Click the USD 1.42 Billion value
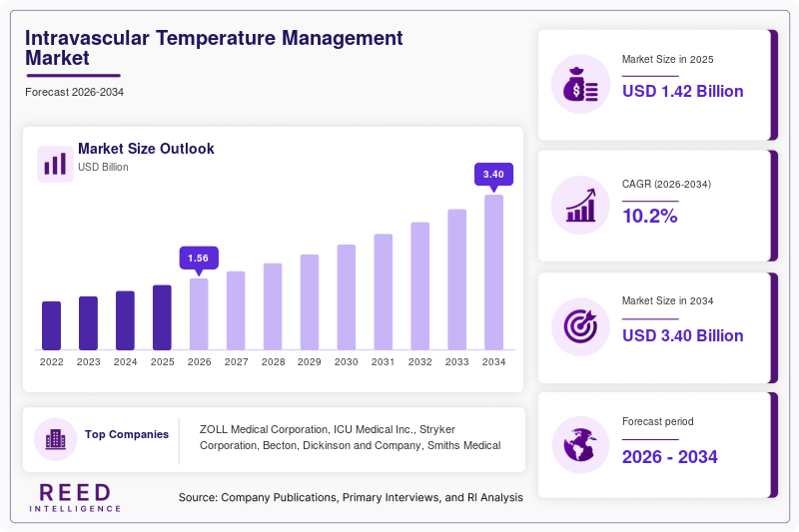 point(683,91)
